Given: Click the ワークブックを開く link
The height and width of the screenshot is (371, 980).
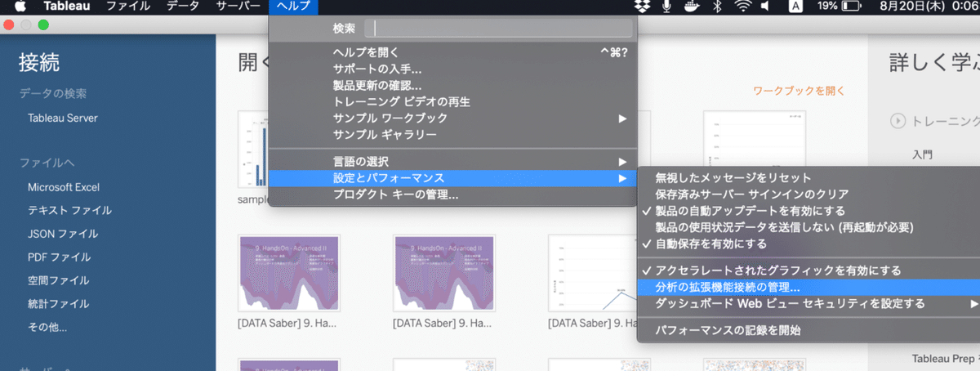Looking at the screenshot, I should 799,91.
